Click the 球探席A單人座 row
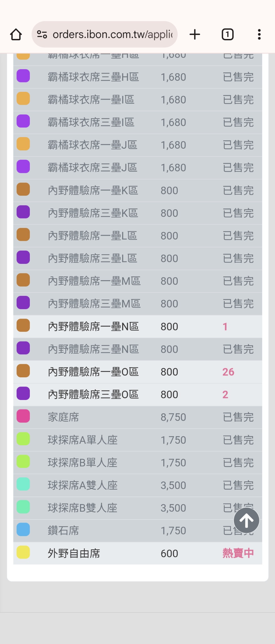The image size is (275, 644). (x=137, y=440)
